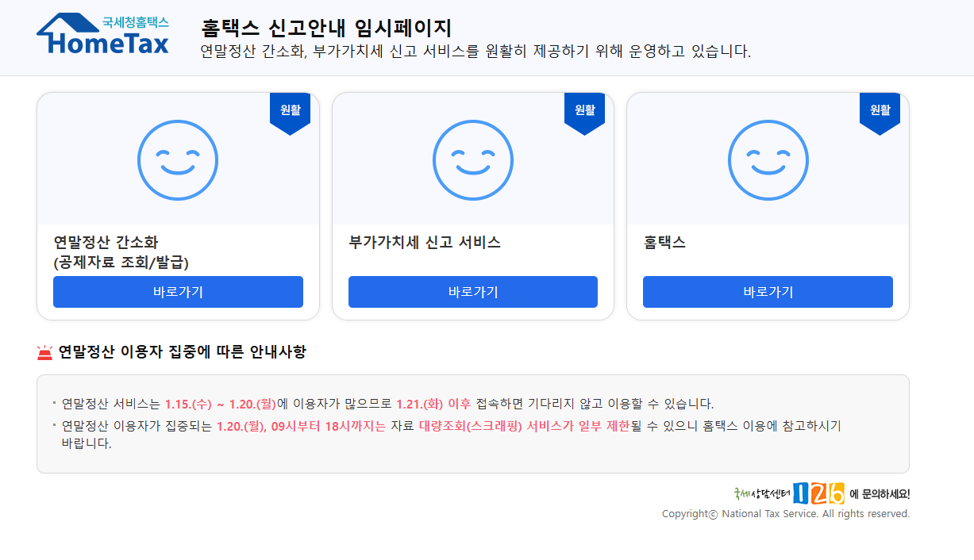Click red siren icon beside 안내사항 heading
The width and height of the screenshot is (974, 560).
click(x=44, y=352)
